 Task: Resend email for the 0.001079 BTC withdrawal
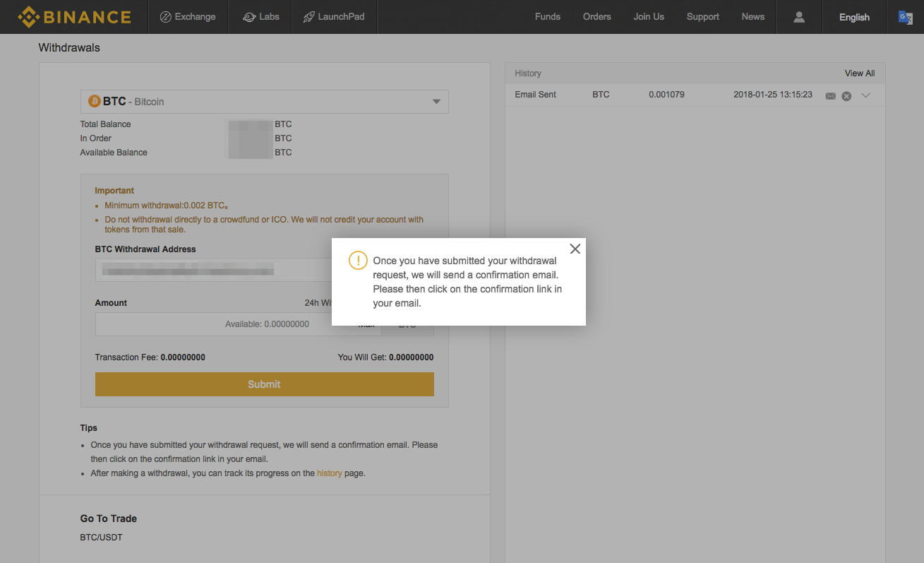pyautogui.click(x=830, y=96)
